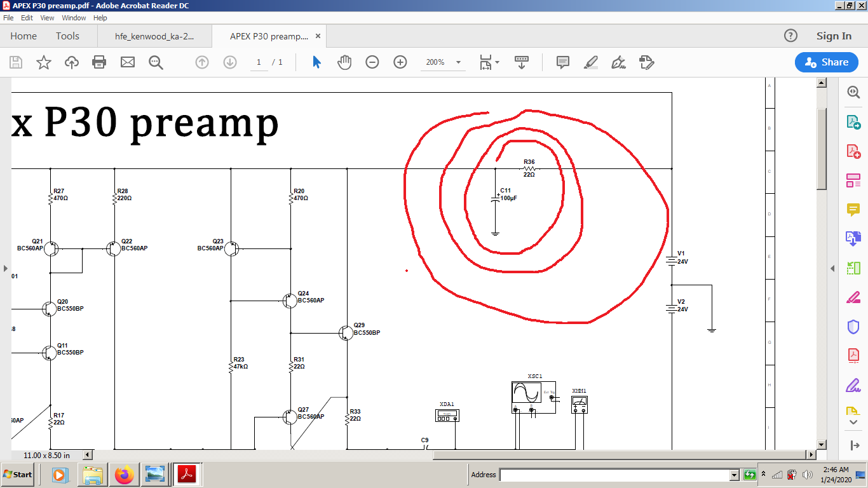Viewport: 868px width, 488px height.
Task: Open the View menu
Action: click(x=47, y=18)
